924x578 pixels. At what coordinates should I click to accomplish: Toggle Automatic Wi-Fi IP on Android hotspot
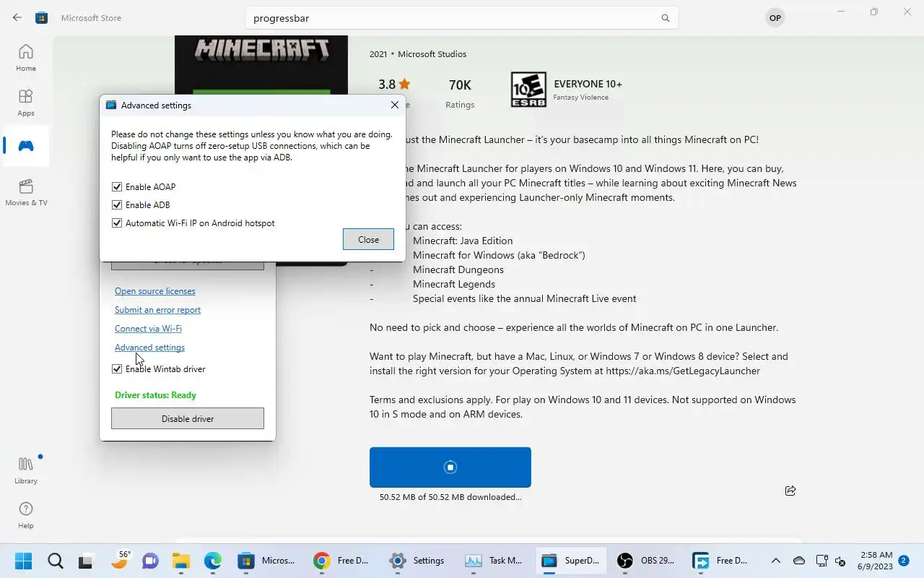[117, 223]
